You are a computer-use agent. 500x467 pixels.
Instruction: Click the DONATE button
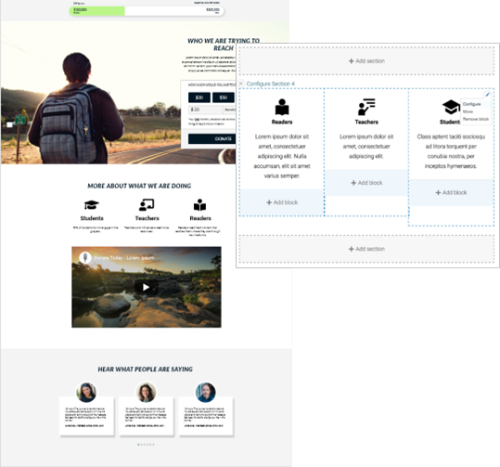(212, 139)
